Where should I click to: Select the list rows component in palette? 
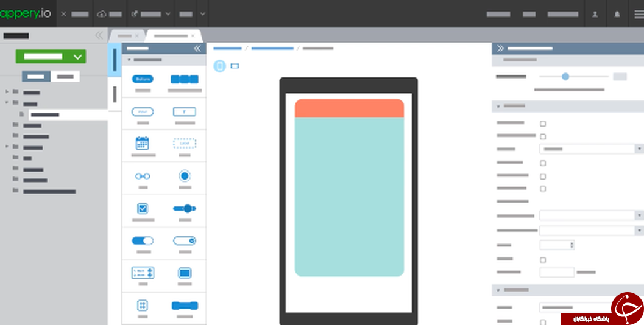pos(143,273)
